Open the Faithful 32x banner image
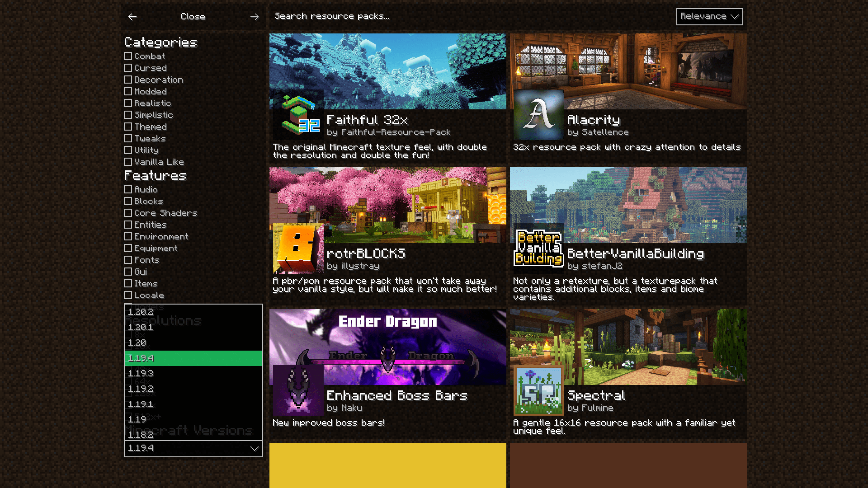The height and width of the screenshot is (488, 868). [388, 71]
